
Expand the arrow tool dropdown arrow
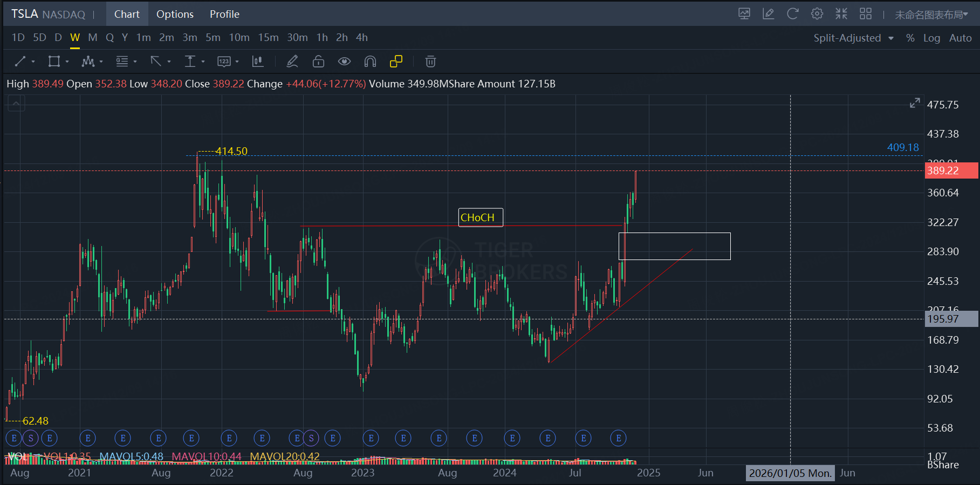point(169,62)
